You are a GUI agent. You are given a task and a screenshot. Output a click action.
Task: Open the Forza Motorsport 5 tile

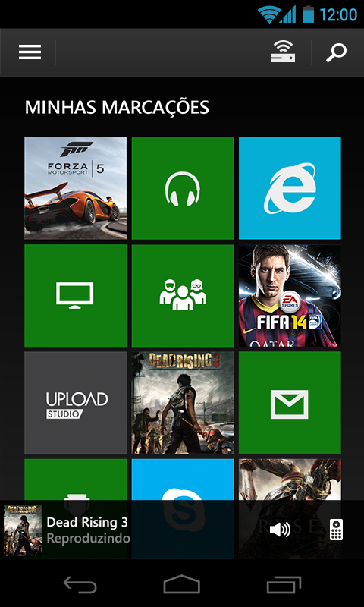(x=75, y=188)
